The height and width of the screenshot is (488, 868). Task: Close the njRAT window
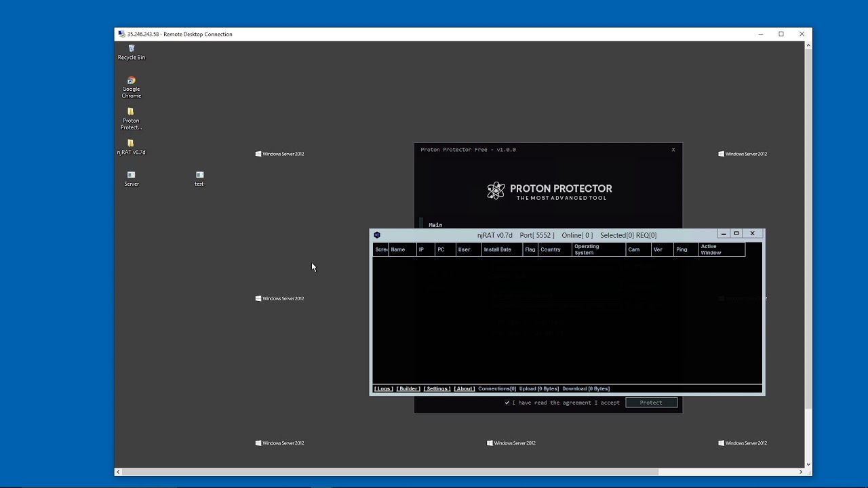[x=752, y=234]
